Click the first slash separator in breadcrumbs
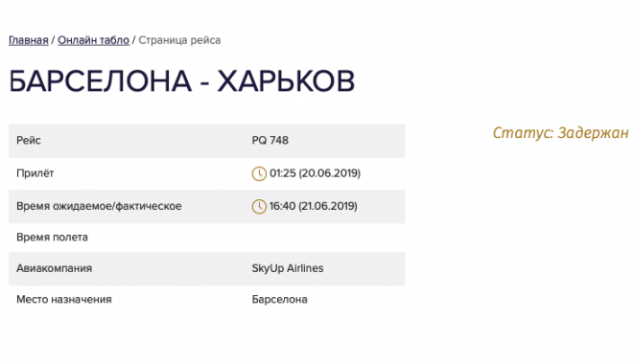Image resolution: width=633 pixels, height=364 pixels. (x=53, y=40)
